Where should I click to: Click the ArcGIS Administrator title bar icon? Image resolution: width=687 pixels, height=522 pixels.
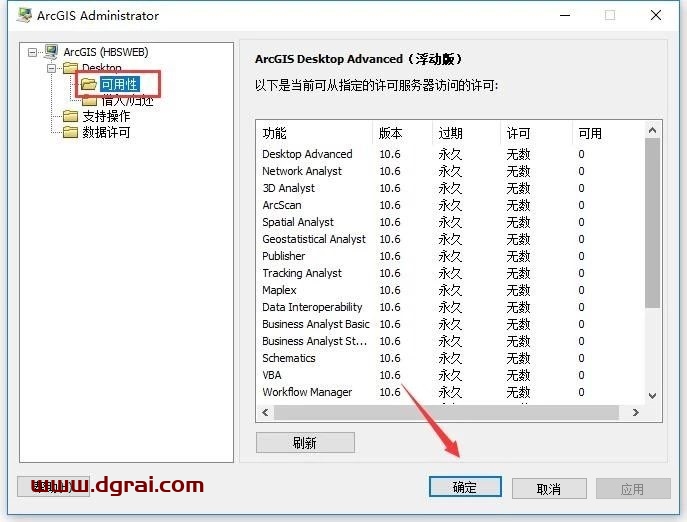point(24,15)
